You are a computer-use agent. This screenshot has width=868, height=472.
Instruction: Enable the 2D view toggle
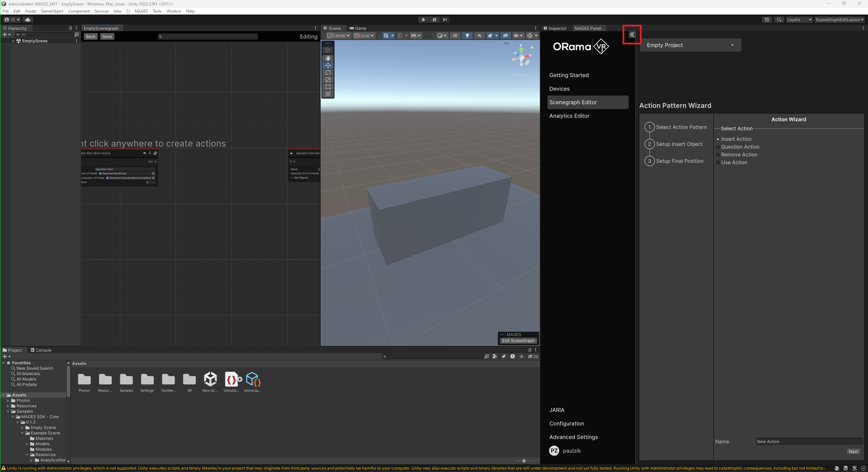pos(456,36)
